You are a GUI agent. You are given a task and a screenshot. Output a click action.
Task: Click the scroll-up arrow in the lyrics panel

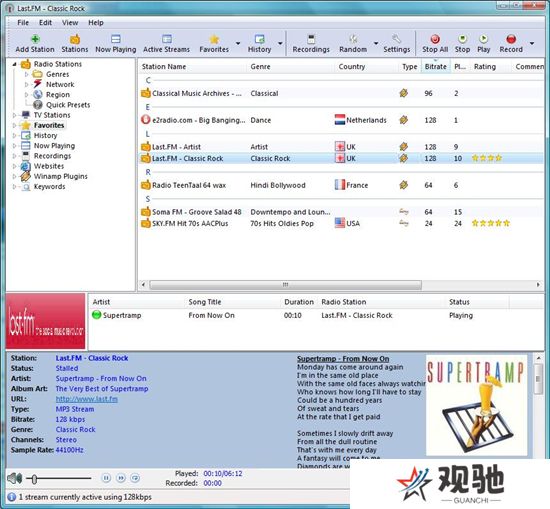pyautogui.click(x=538, y=358)
